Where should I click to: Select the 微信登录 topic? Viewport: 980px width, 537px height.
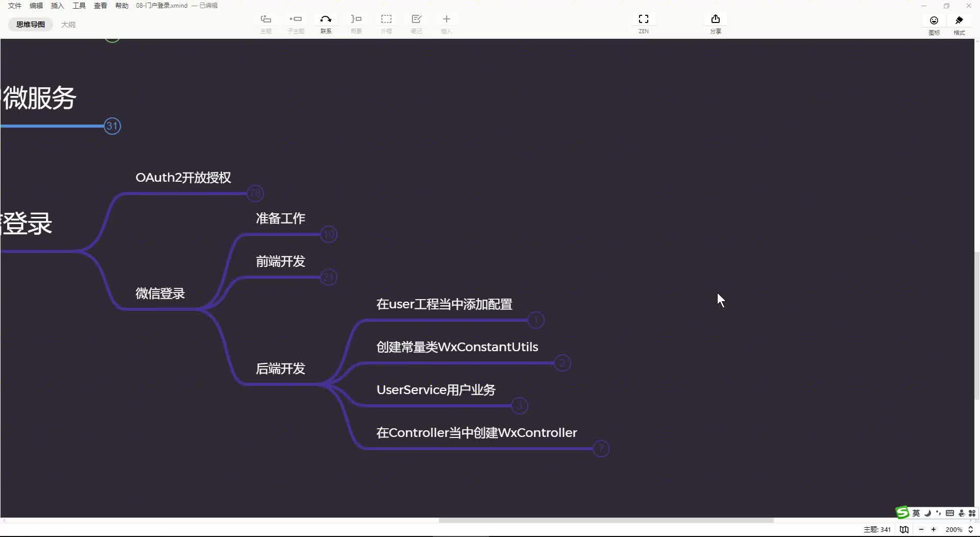click(160, 294)
